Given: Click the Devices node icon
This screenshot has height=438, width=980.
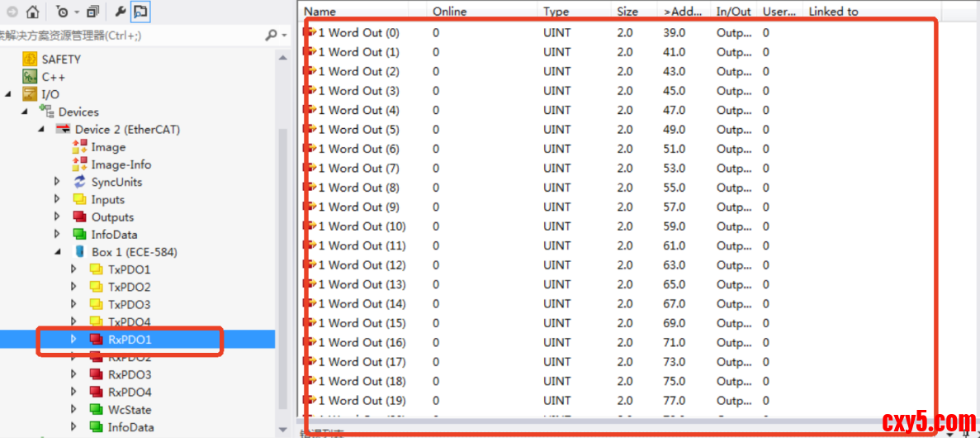Looking at the screenshot, I should pyautogui.click(x=46, y=112).
